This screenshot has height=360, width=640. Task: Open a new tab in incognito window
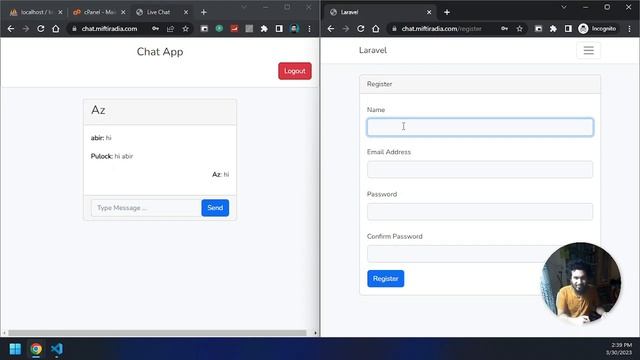click(447, 12)
